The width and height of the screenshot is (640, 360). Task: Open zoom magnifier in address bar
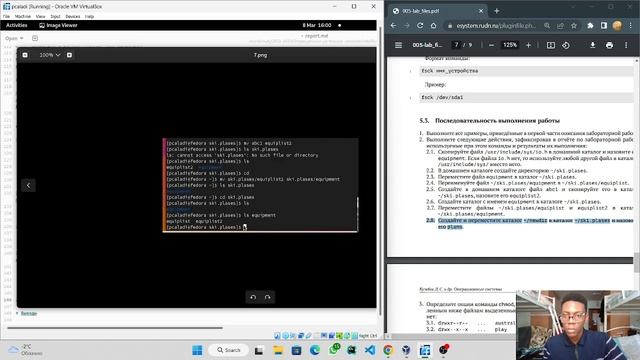(x=547, y=25)
